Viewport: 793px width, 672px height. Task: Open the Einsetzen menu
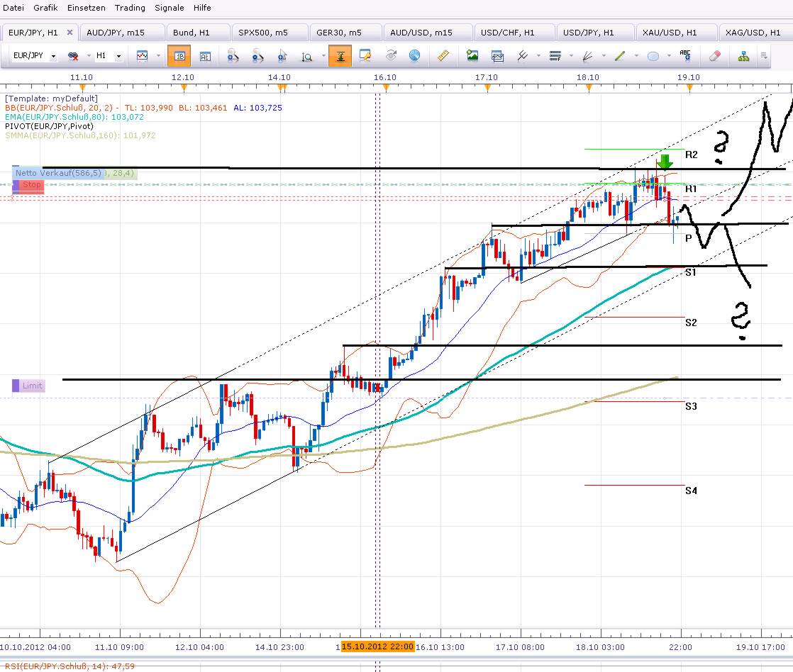[87, 8]
